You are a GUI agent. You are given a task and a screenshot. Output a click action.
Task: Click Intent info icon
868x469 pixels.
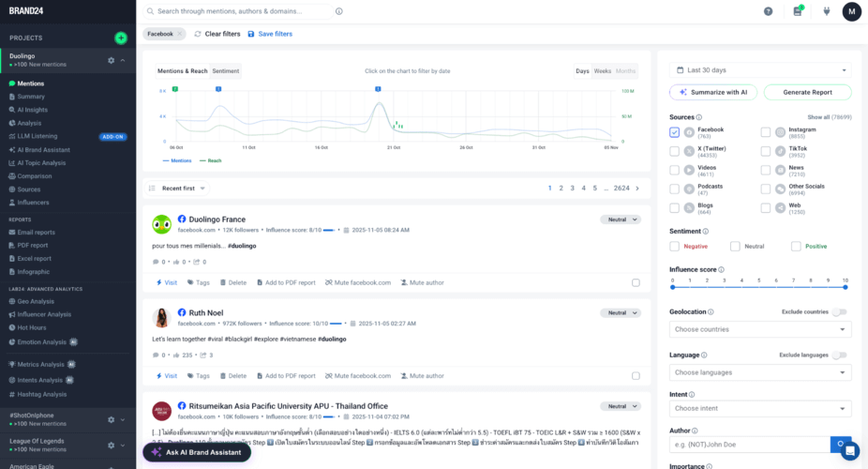pos(692,395)
